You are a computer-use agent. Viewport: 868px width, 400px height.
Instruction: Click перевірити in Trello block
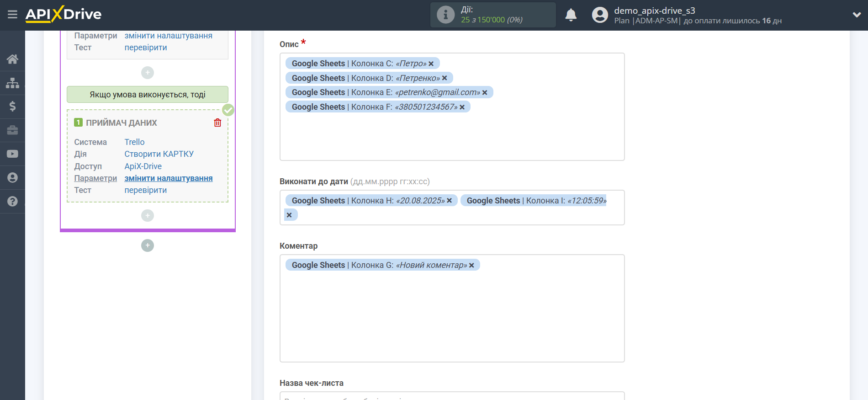click(146, 190)
